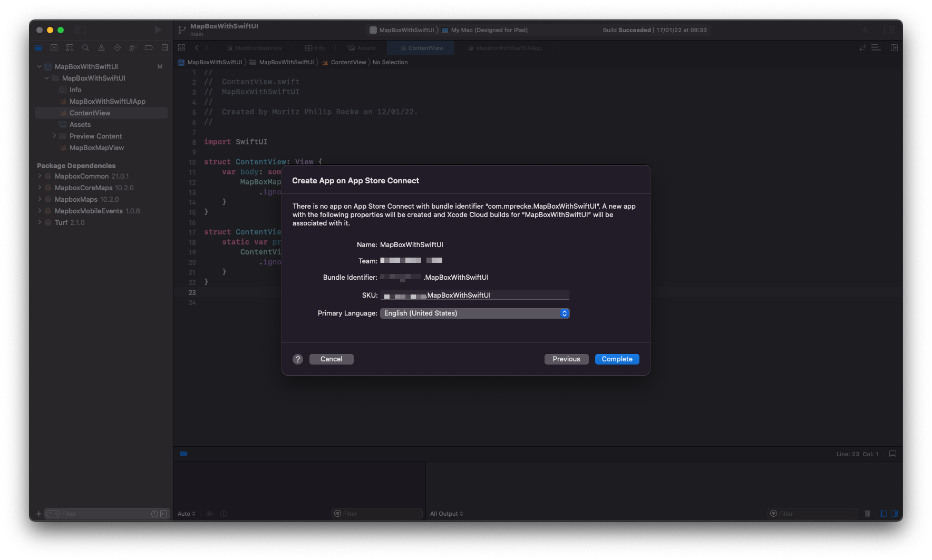932x560 pixels.
Task: Click the Complete button
Action: point(617,359)
